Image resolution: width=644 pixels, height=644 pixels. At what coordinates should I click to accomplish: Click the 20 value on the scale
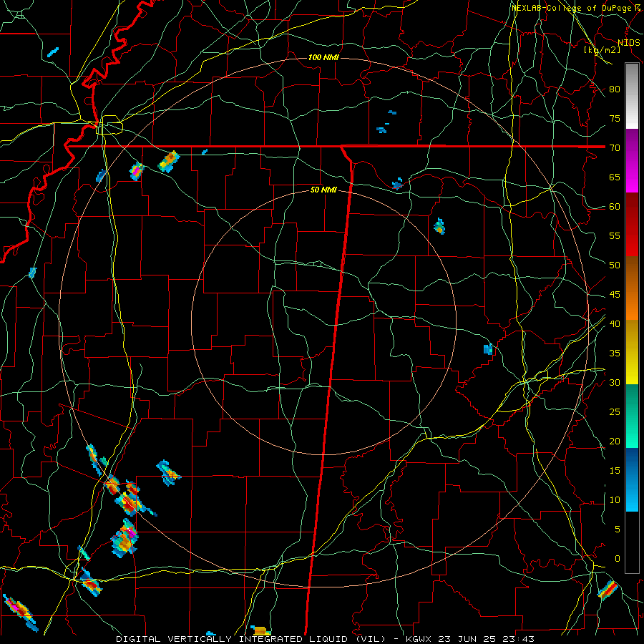(615, 441)
